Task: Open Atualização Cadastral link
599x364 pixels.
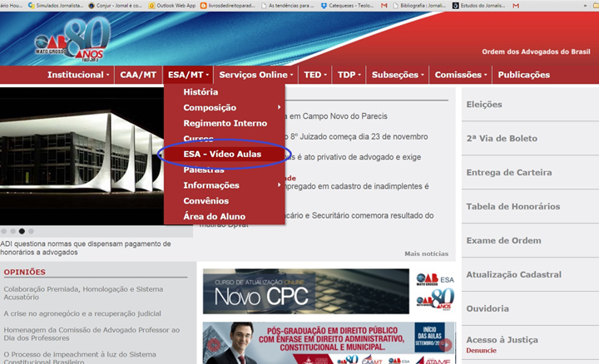Action: [x=514, y=274]
